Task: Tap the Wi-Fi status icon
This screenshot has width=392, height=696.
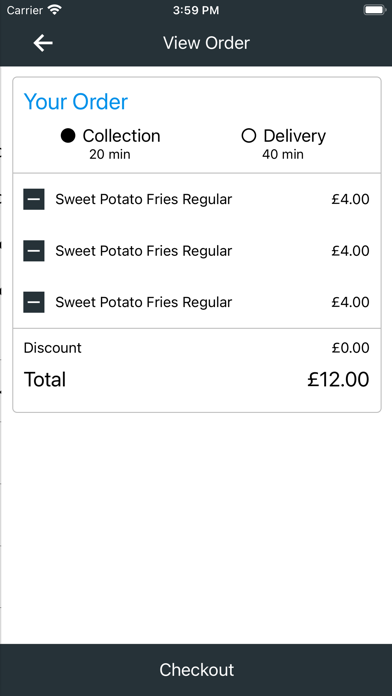Action: [x=55, y=10]
